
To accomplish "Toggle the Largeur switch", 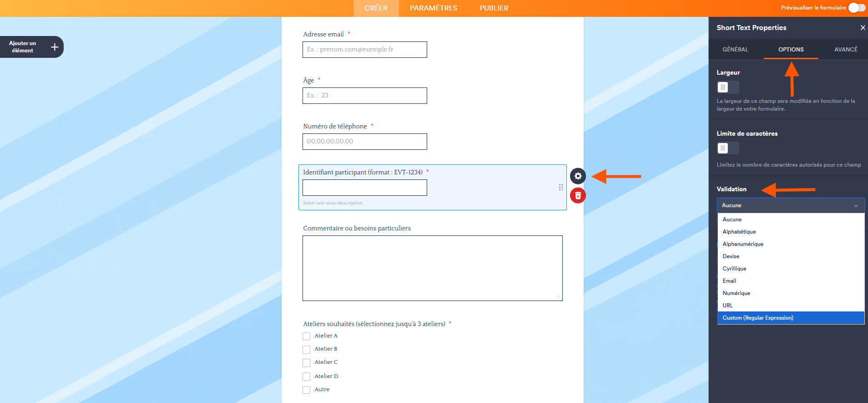I will (x=728, y=87).
